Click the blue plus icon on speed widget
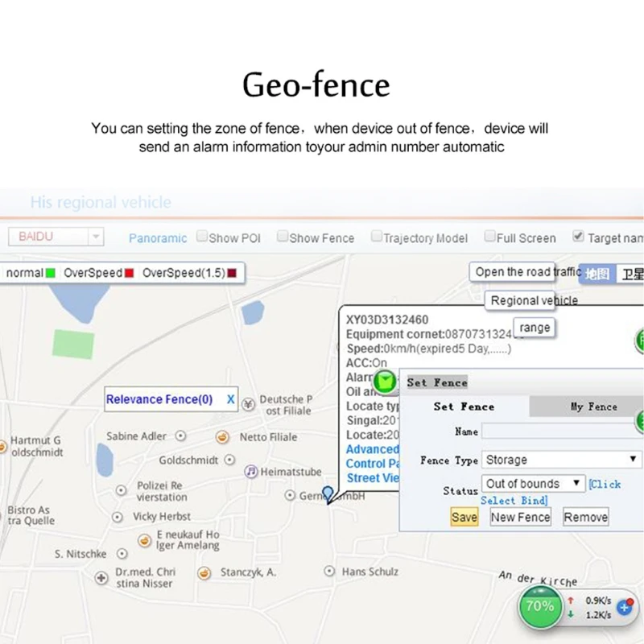Screen dimensions: 644x644 point(625,607)
